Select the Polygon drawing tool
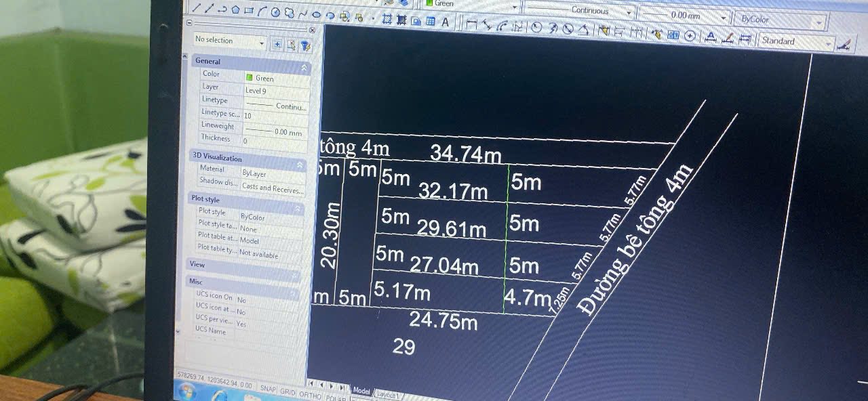The height and width of the screenshot is (401, 868). 235,9
